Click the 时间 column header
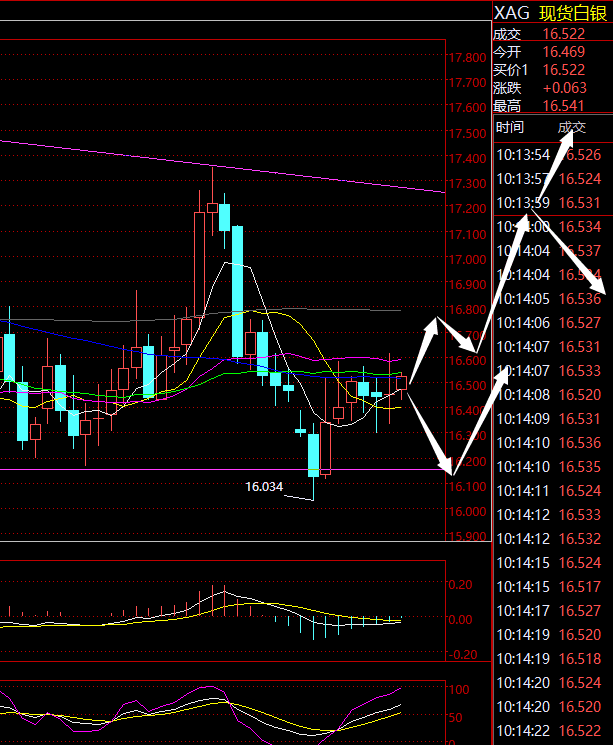This screenshot has width=613, height=745. click(510, 127)
